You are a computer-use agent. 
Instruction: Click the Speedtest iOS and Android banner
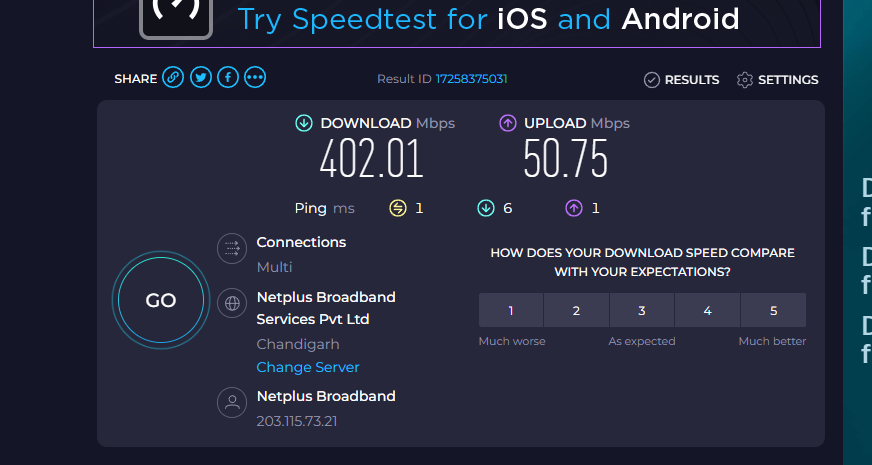[457, 23]
